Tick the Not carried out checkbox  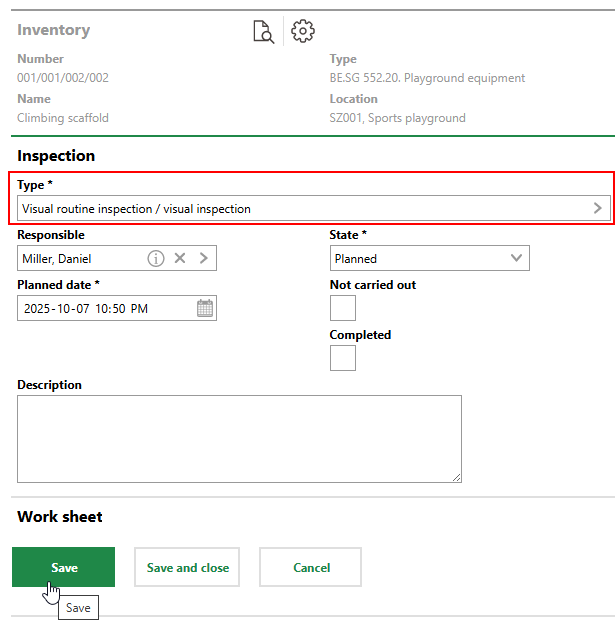pyautogui.click(x=343, y=308)
